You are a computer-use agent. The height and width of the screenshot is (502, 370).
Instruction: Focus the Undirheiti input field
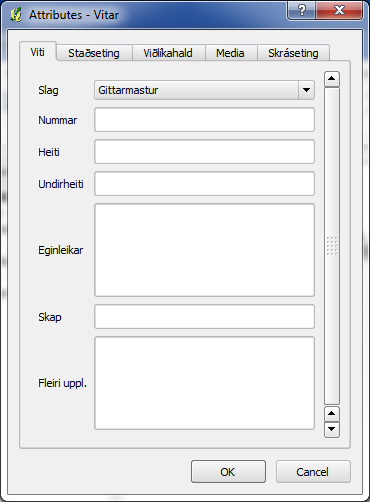tap(204, 184)
